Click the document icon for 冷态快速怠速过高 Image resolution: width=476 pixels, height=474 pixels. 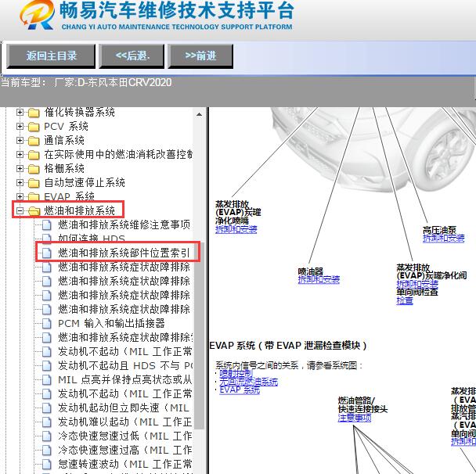pyautogui.click(x=46, y=450)
